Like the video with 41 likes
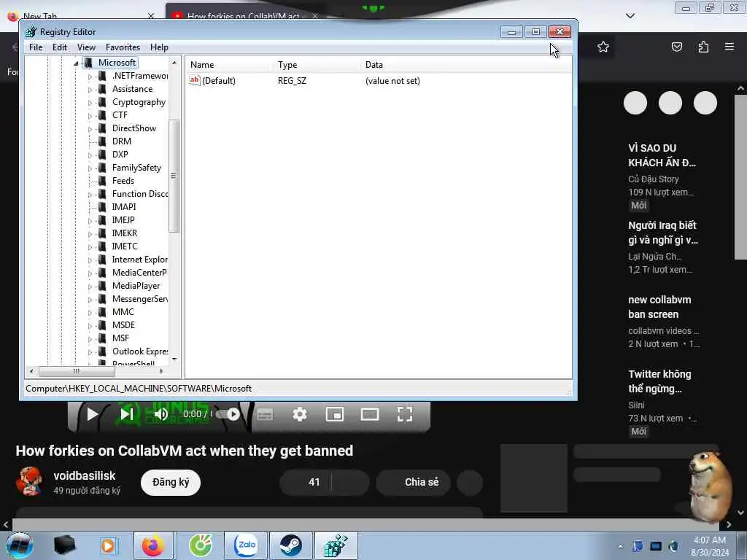 [306, 482]
